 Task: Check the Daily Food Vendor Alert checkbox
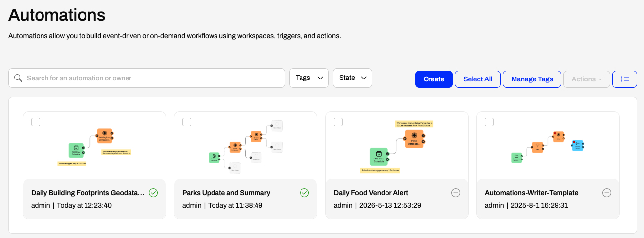(x=338, y=122)
